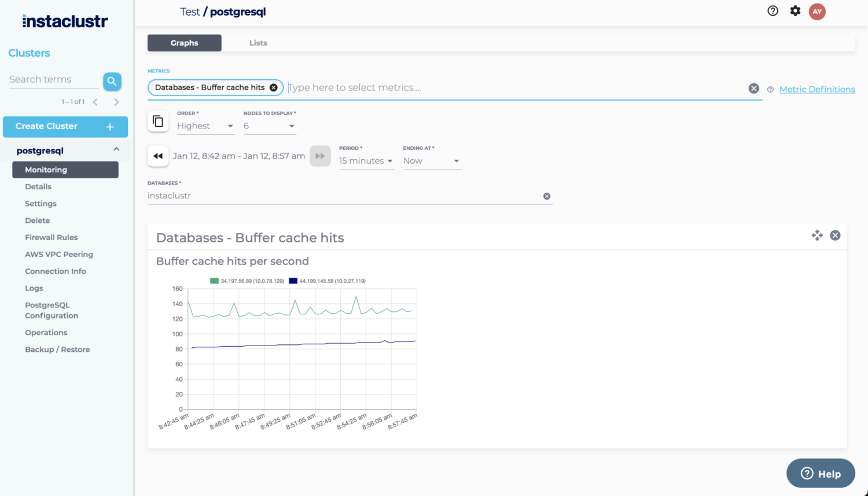868x496 pixels.
Task: Click the Instaclustr logo
Action: [64, 21]
